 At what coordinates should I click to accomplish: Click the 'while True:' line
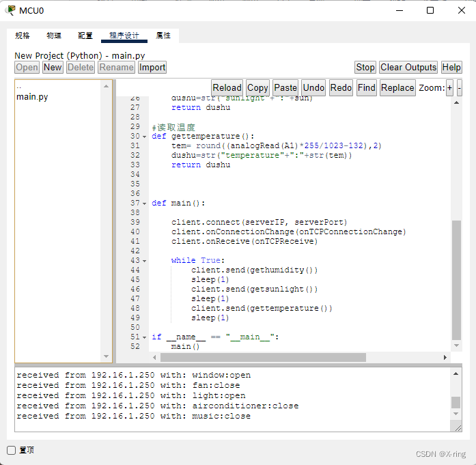tap(197, 260)
